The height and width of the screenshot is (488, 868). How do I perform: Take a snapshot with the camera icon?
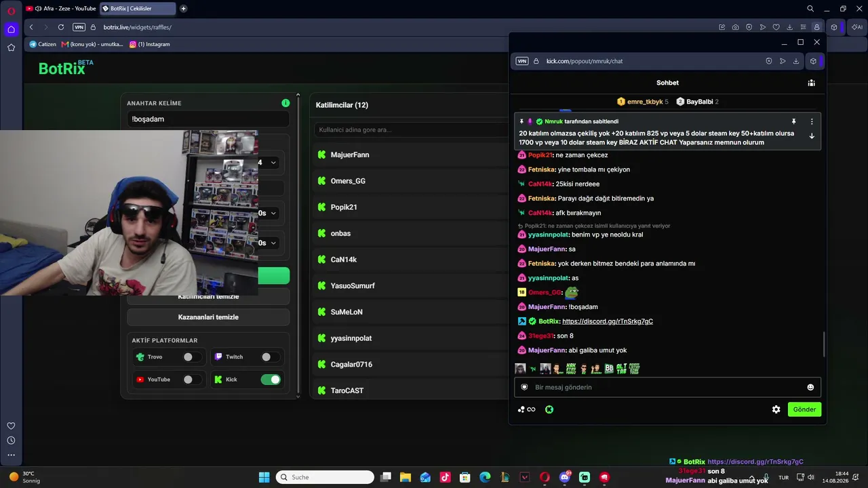[x=735, y=27]
